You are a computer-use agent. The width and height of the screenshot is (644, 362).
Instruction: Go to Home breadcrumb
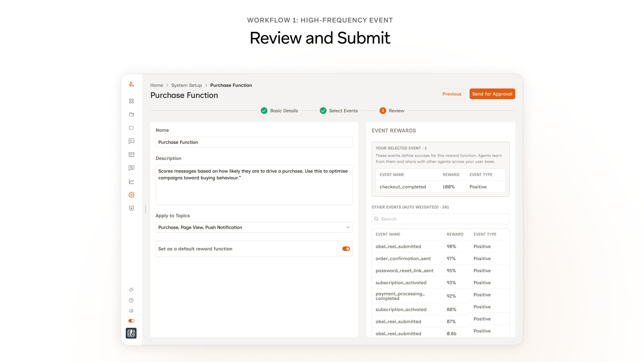pyautogui.click(x=157, y=85)
